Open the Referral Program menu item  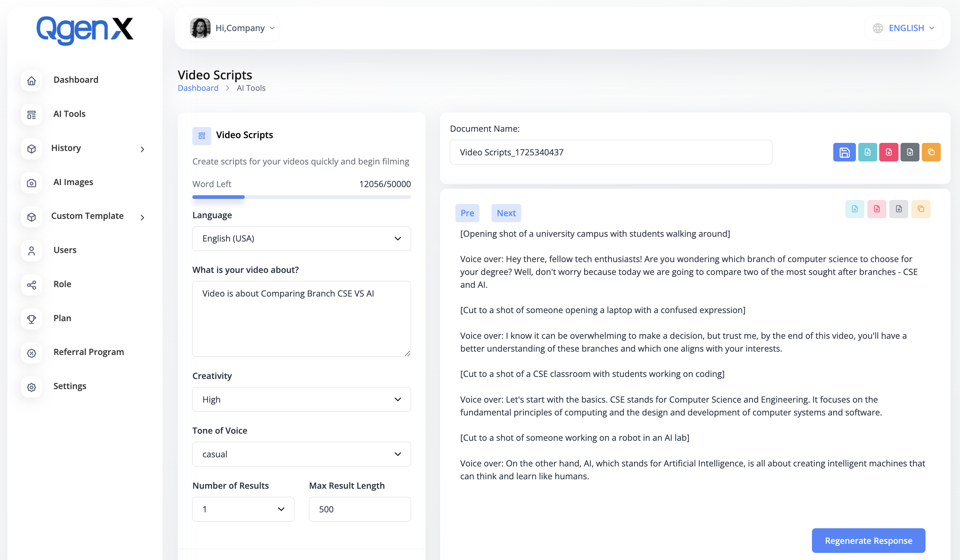(x=88, y=352)
